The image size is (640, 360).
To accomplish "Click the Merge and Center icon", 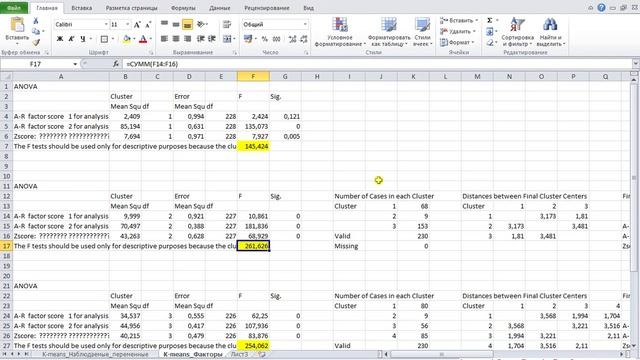I will [227, 39].
